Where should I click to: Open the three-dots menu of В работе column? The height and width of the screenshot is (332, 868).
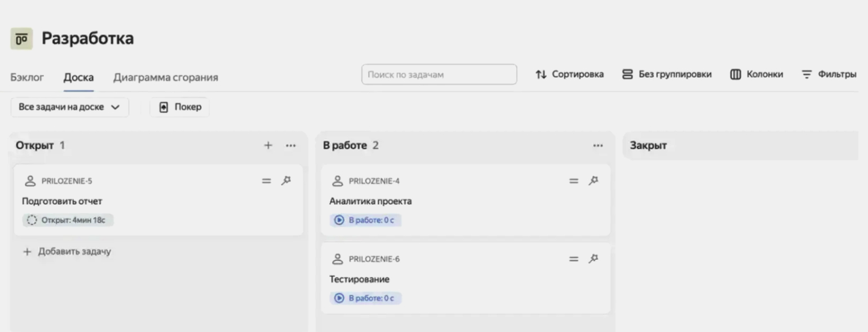pyautogui.click(x=597, y=145)
